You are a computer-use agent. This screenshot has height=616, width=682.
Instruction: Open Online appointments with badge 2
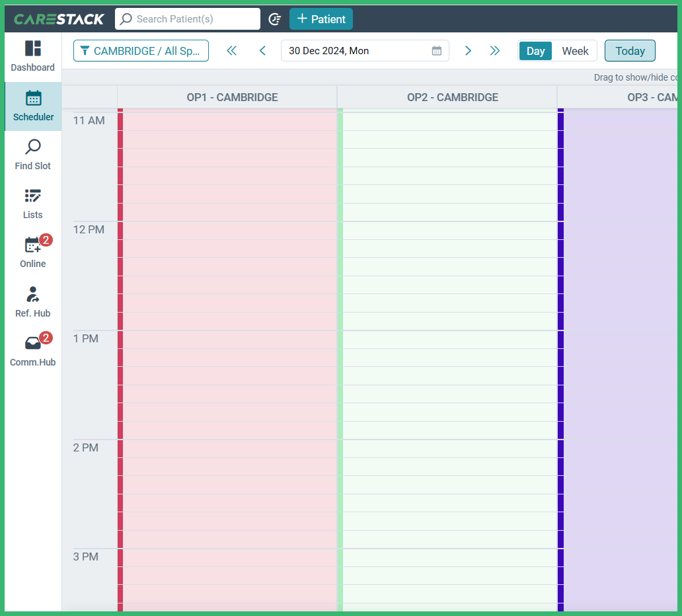coord(32,252)
